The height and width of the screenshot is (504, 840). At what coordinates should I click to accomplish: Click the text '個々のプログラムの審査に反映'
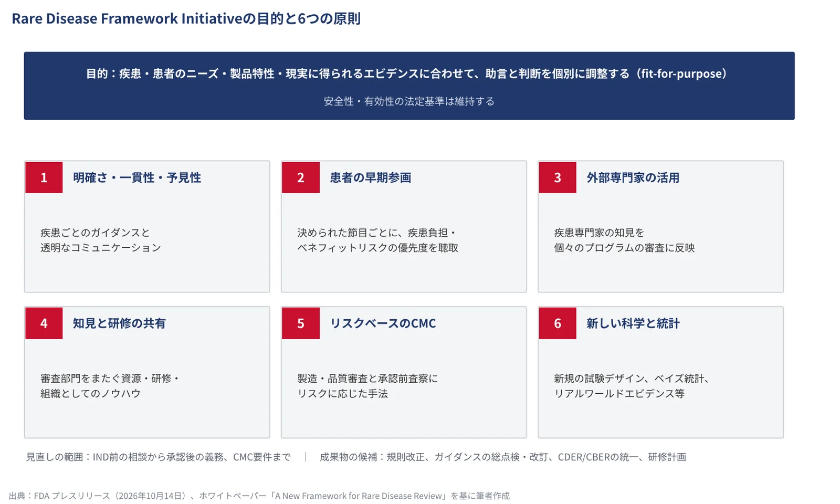click(624, 248)
